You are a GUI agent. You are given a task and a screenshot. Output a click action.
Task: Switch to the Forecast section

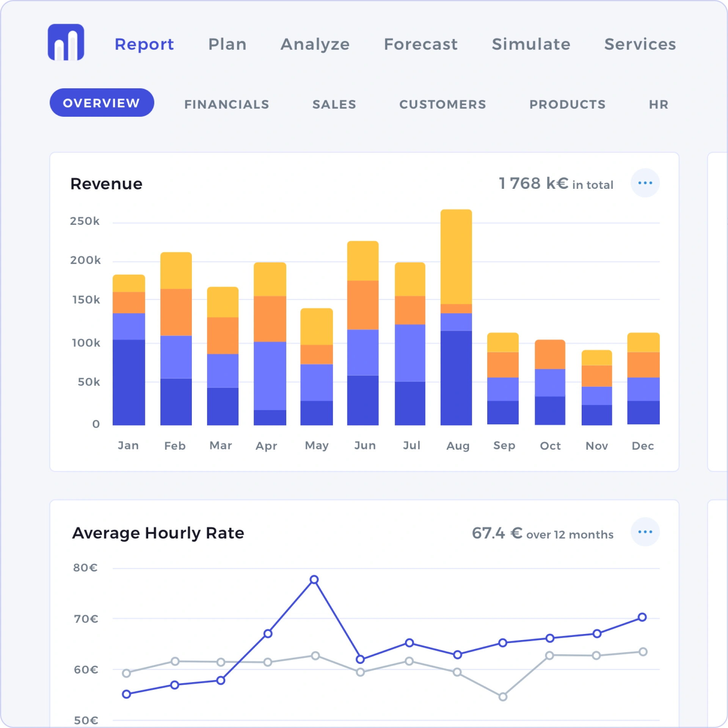[420, 44]
